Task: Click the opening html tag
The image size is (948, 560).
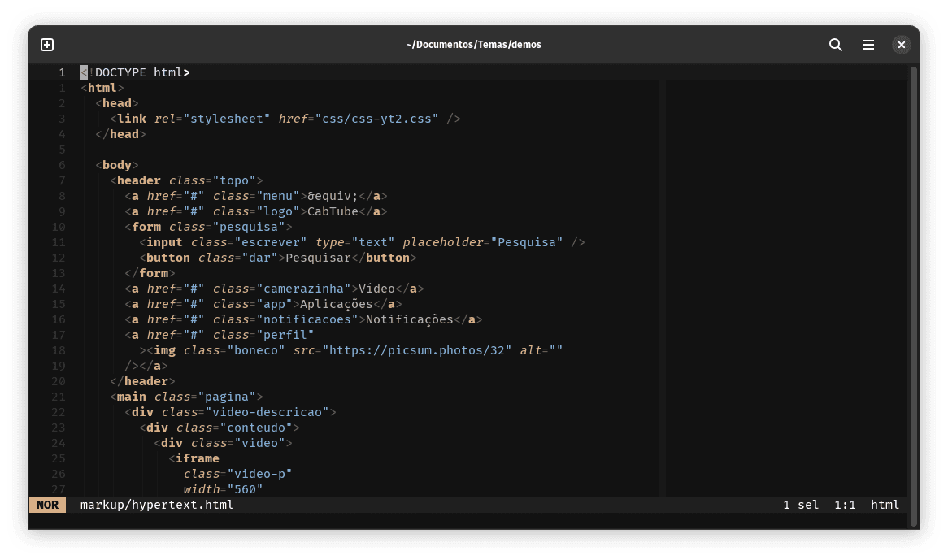Action: (102, 89)
